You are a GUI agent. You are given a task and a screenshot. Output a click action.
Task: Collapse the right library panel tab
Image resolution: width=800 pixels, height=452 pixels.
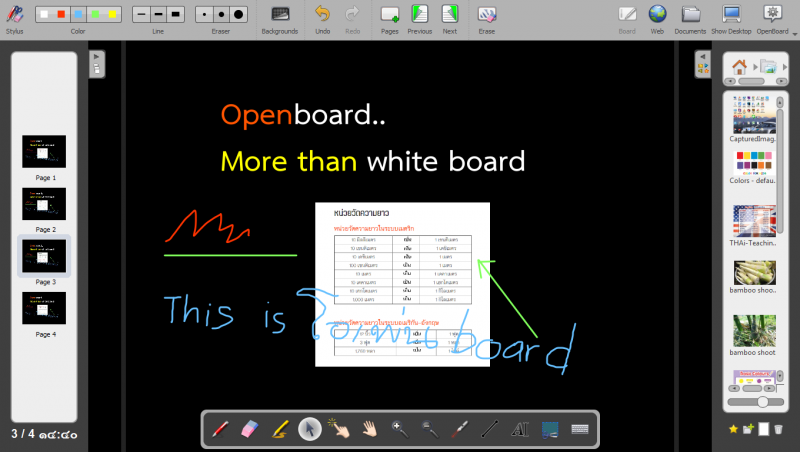point(703,64)
